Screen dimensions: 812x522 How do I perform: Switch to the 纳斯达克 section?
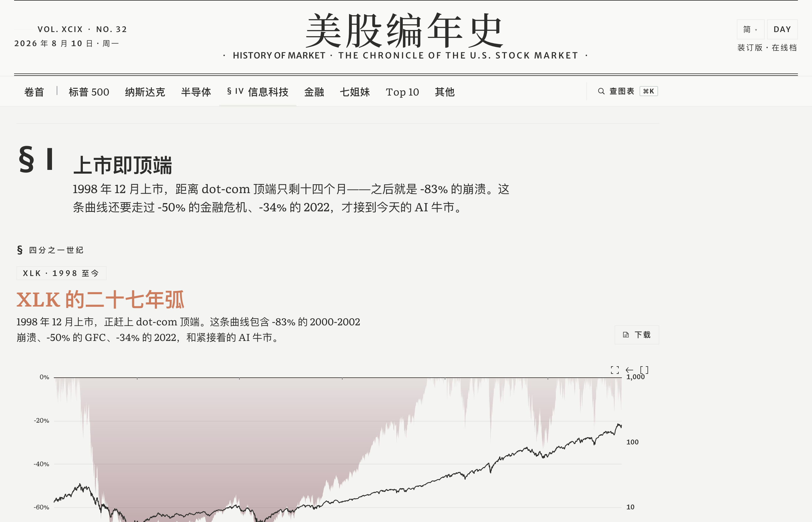point(145,92)
